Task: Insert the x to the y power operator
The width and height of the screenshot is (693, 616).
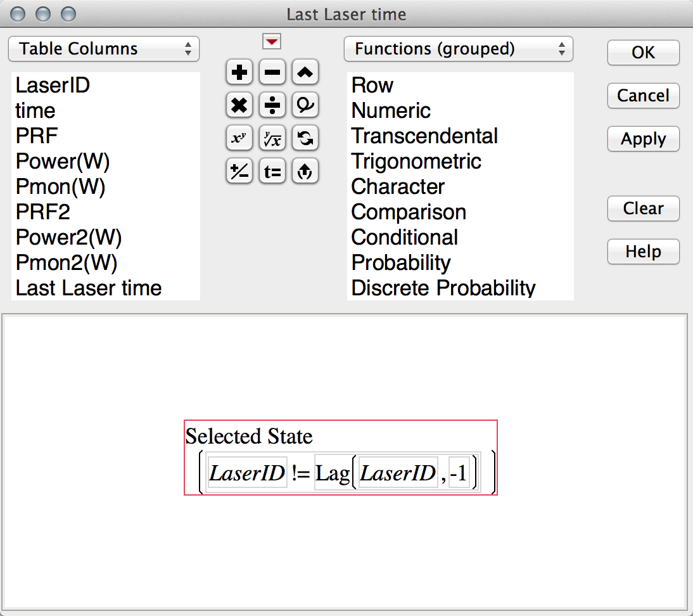Action: pos(239,138)
